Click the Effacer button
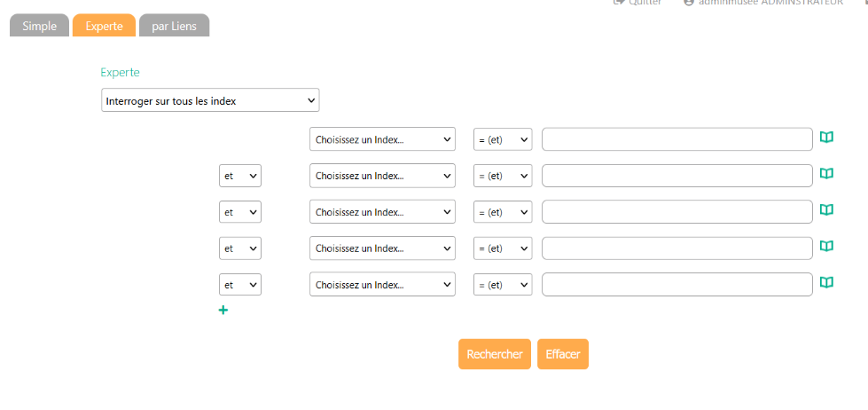Screen dimensions: 868x410 pos(562,354)
